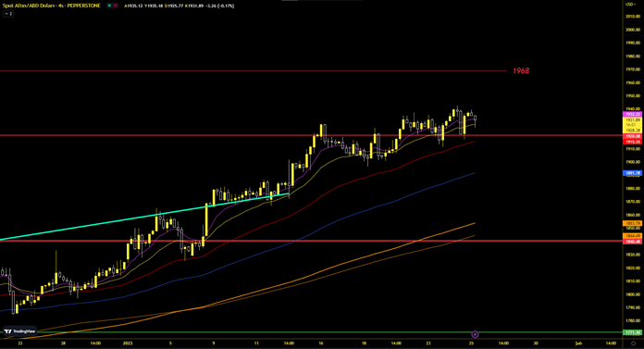Open chart settings gear at the bottom-right corner

point(633,343)
